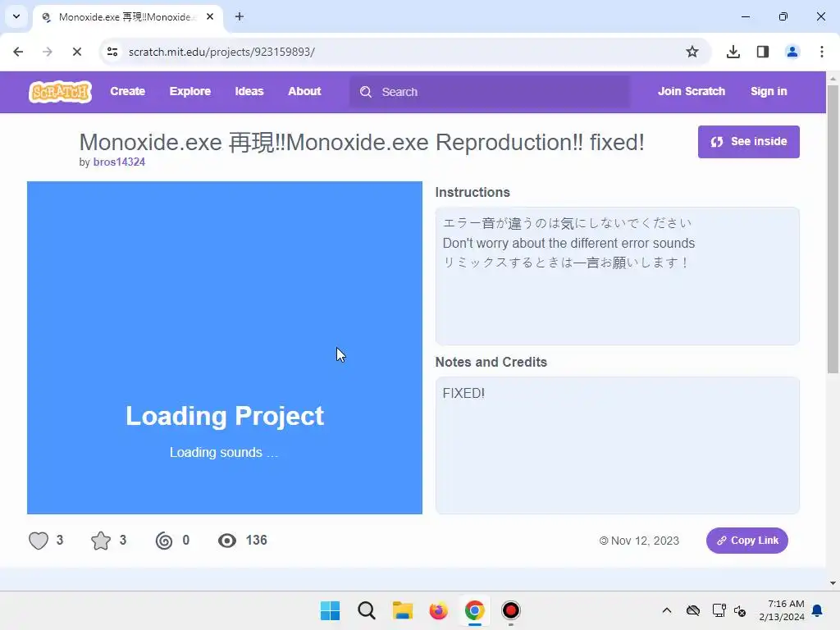The height and width of the screenshot is (630, 840).
Task: Click 'Don't worry about the different error sounds'
Action: 568,243
